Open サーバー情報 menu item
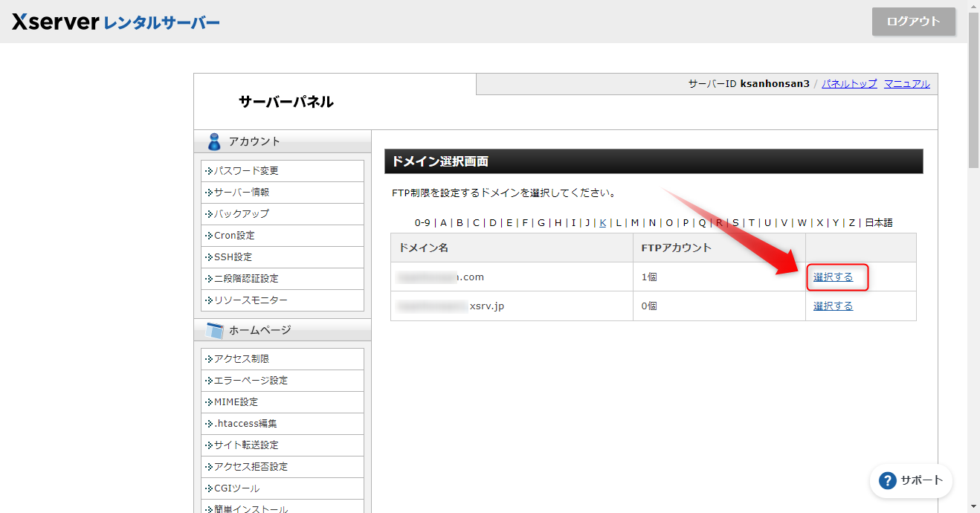This screenshot has height=513, width=980. 242,193
